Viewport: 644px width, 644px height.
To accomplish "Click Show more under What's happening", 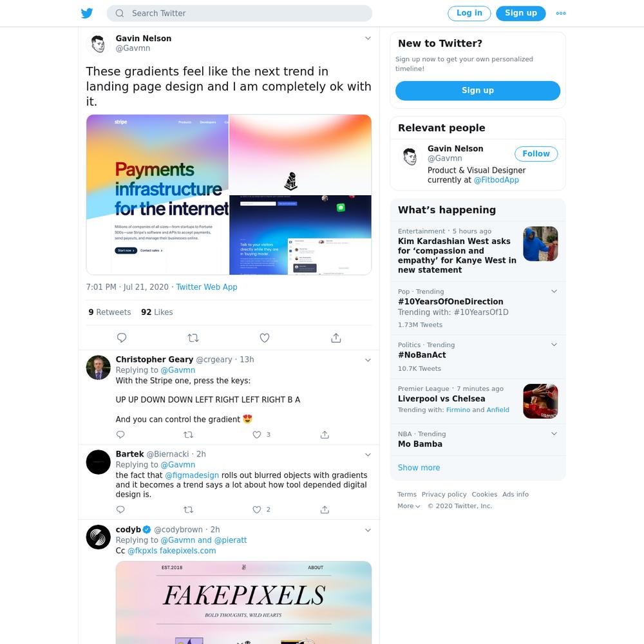I will [419, 468].
